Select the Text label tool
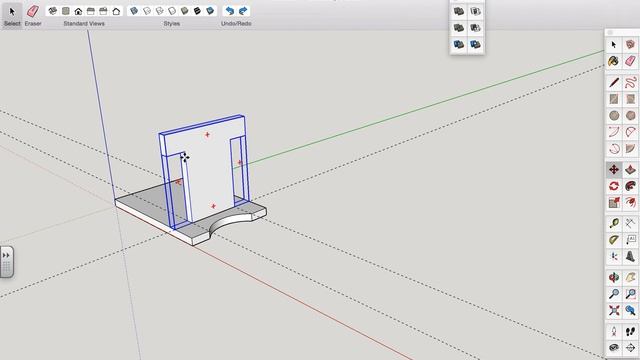Screen dimensions: 640x360 point(630,240)
